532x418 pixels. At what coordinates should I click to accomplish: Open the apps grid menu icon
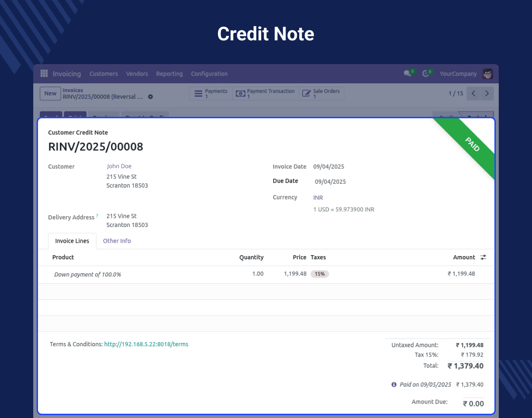coord(44,73)
